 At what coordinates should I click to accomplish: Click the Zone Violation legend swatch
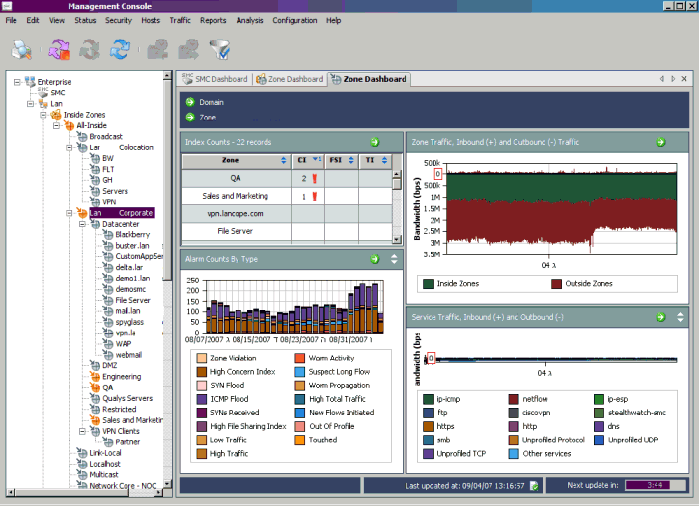point(201,358)
